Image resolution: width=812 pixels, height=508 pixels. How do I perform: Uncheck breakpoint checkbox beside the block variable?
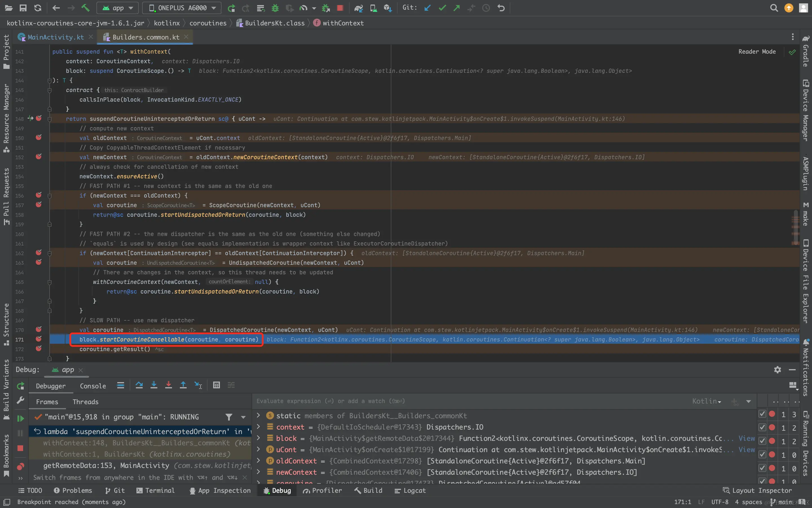pos(762,441)
